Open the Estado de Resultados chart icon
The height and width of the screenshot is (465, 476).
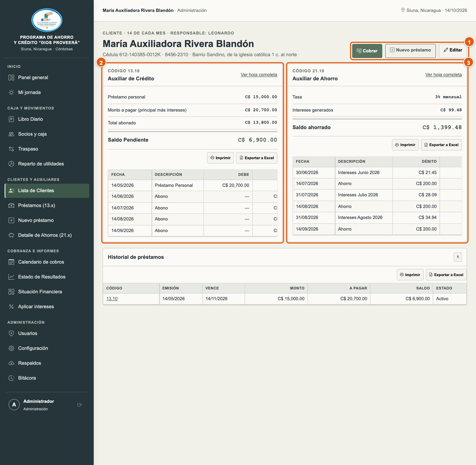click(x=11, y=277)
